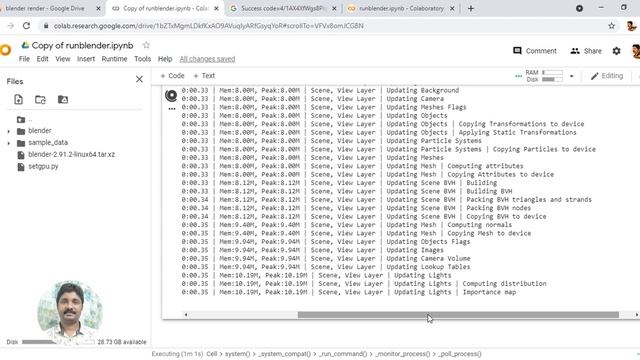Star the Copy of runblender.ipynb notebook
The image size is (640, 360).
146,45
